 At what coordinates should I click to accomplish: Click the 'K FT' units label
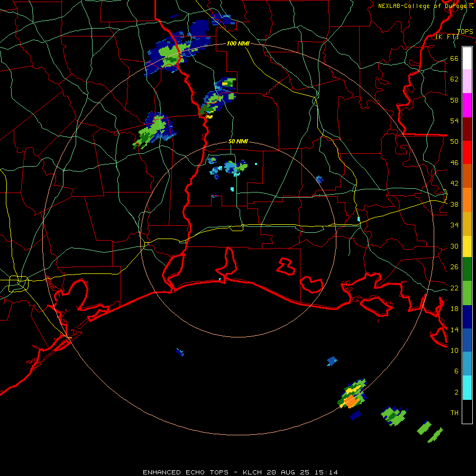(447, 37)
